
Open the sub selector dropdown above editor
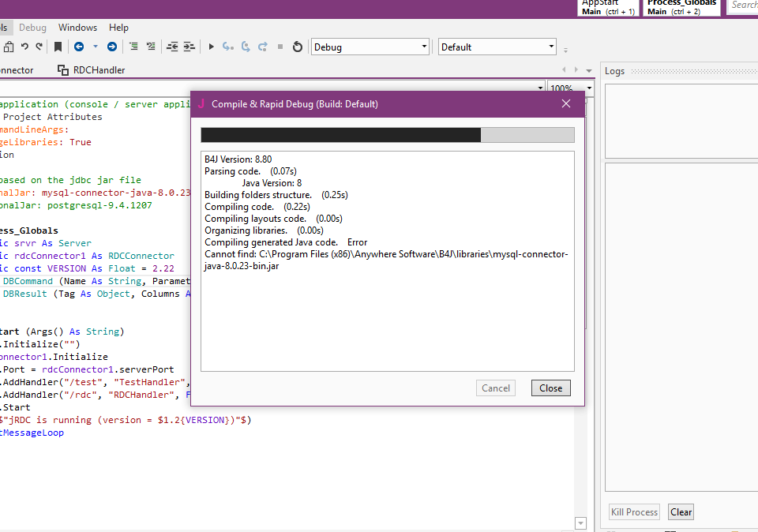pyautogui.click(x=540, y=88)
